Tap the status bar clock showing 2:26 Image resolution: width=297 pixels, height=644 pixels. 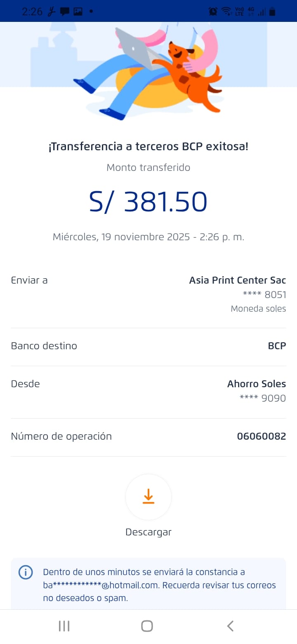32,12
